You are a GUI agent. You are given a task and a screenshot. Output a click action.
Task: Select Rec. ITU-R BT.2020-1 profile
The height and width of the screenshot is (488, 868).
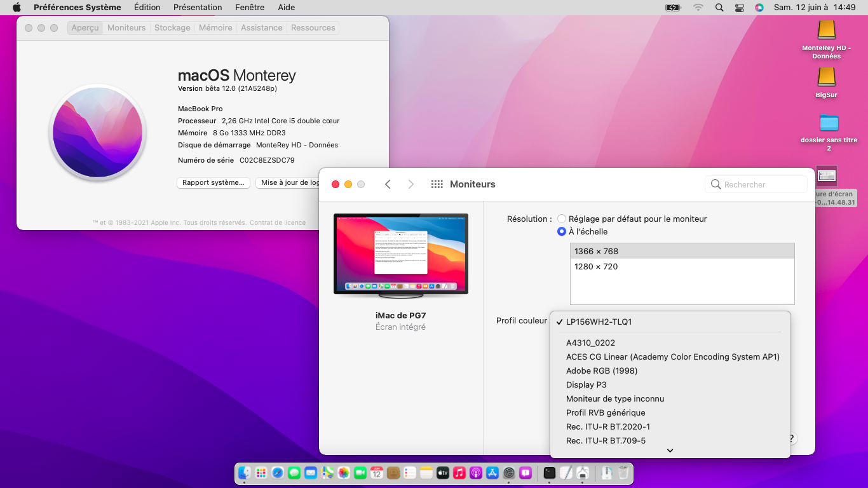[x=670, y=426]
